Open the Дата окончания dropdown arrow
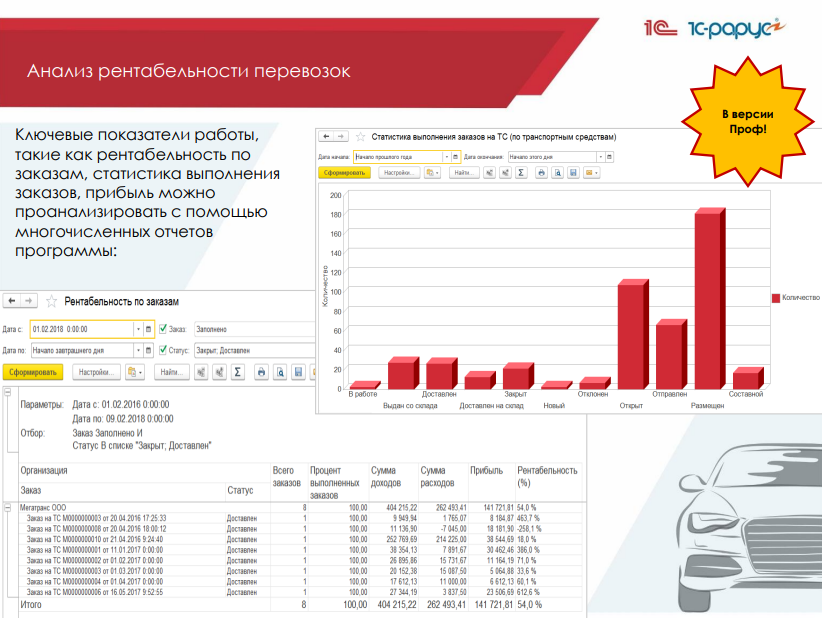The height and width of the screenshot is (618, 822). (599, 156)
